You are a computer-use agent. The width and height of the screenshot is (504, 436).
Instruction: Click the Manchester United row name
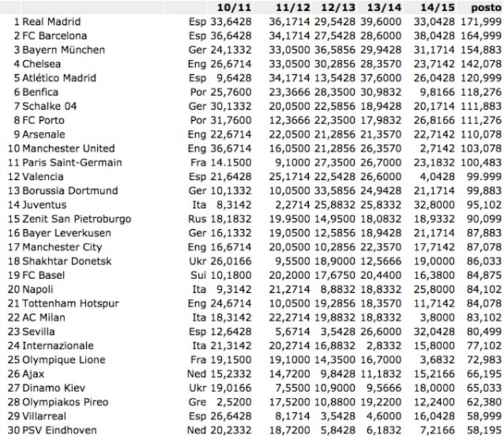(x=68, y=148)
